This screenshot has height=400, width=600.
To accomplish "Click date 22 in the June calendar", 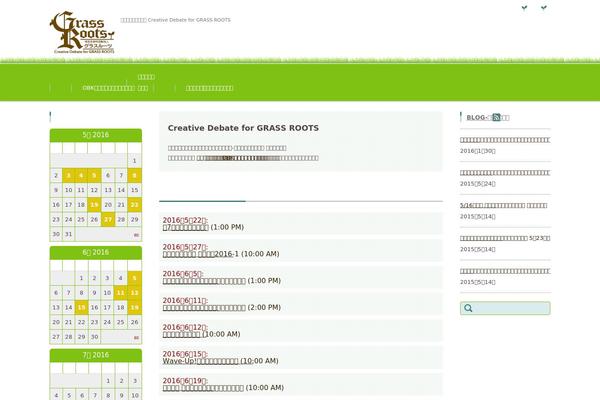I will point(81,322).
